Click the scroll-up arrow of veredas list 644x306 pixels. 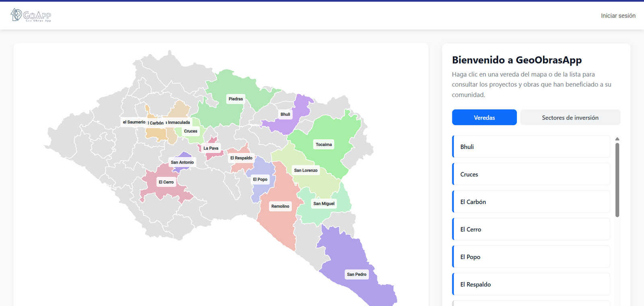pyautogui.click(x=617, y=139)
